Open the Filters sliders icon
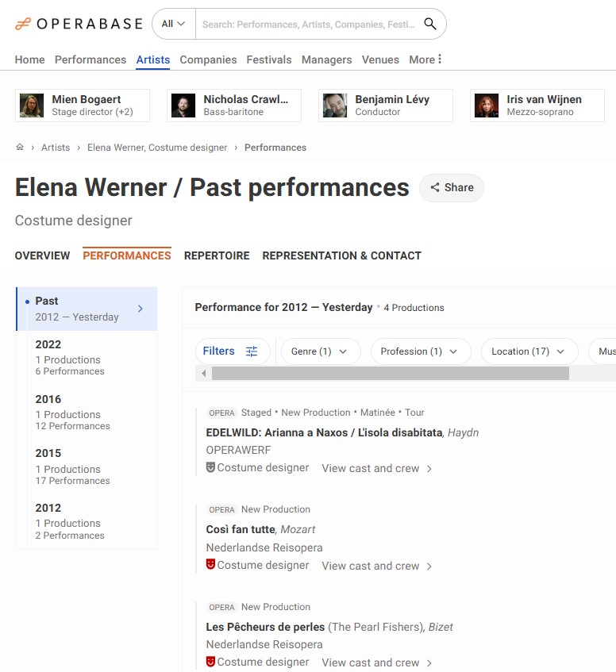This screenshot has width=616, height=672. pos(252,351)
